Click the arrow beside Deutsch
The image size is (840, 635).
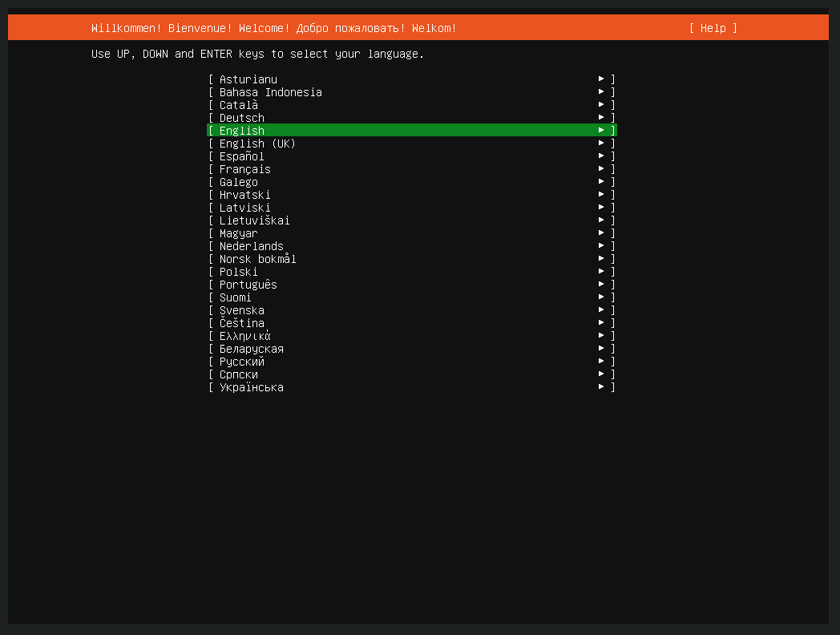click(600, 116)
